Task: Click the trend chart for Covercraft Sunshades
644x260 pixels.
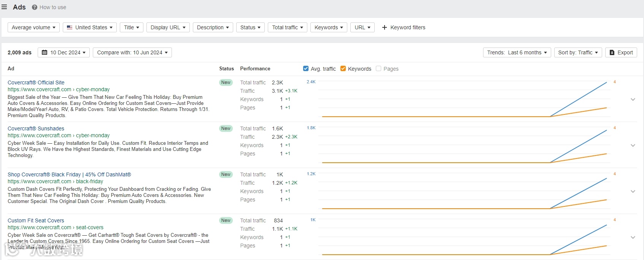Action: [464, 145]
